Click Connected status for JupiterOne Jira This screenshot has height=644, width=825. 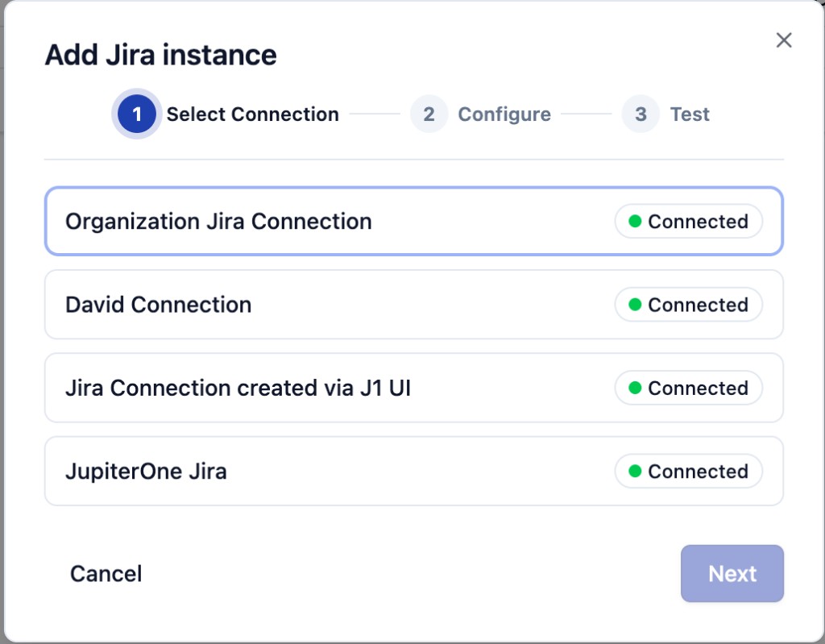(688, 471)
